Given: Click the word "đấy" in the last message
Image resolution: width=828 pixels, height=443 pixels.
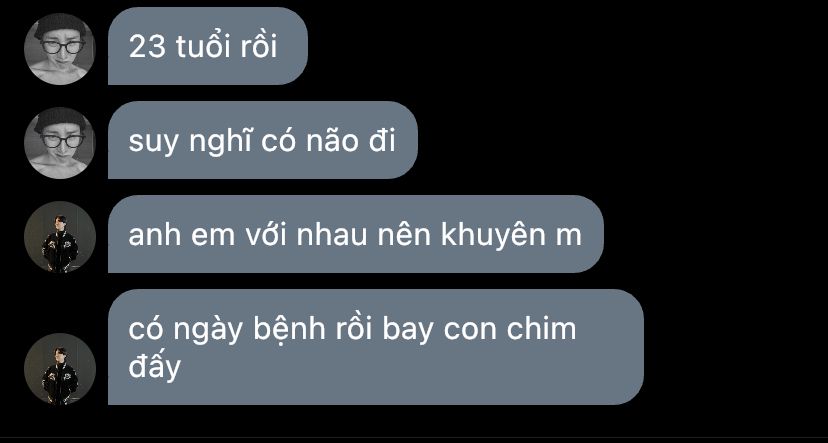Looking at the screenshot, I should click(154, 366).
